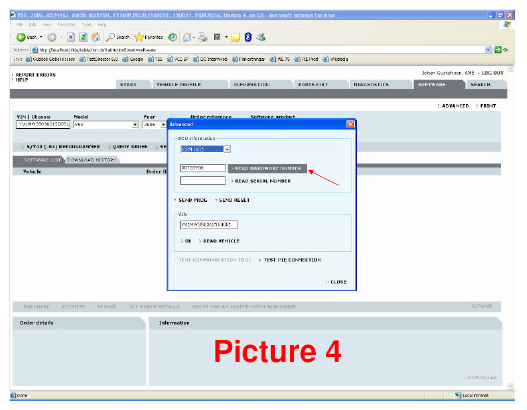Viewport: 527px width, 410px height.
Task: Click the Search magnifier icon
Action: pos(110,37)
